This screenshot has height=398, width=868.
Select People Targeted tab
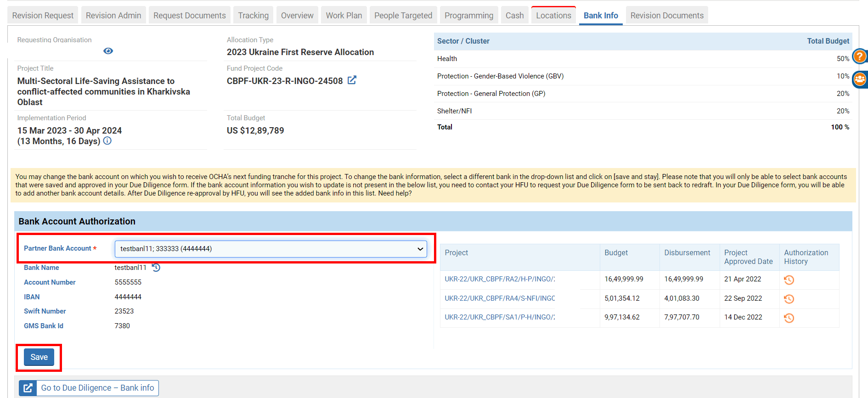pyautogui.click(x=403, y=16)
